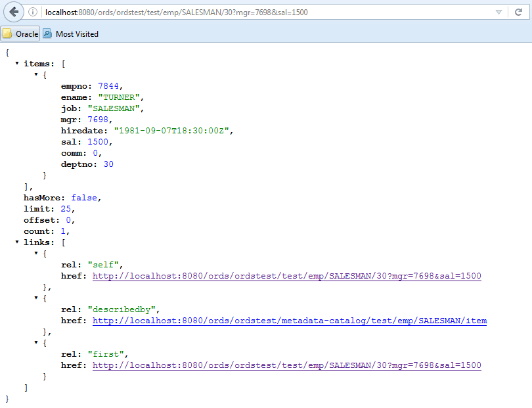Open the Most Visited bookmarks
Viewport: 532px width, 408px height.
coord(70,34)
